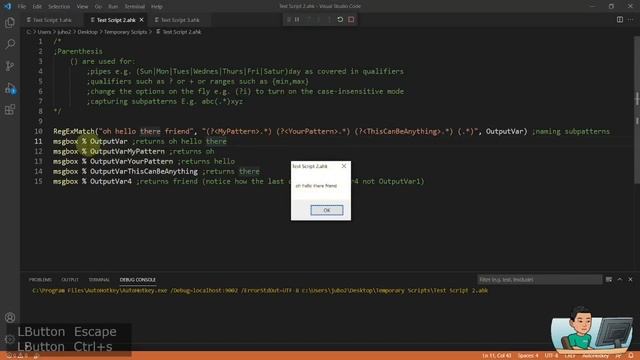Image resolution: width=640 pixels, height=360 pixels.
Task: Switch to the Terminal panel tab
Action: click(x=99, y=280)
